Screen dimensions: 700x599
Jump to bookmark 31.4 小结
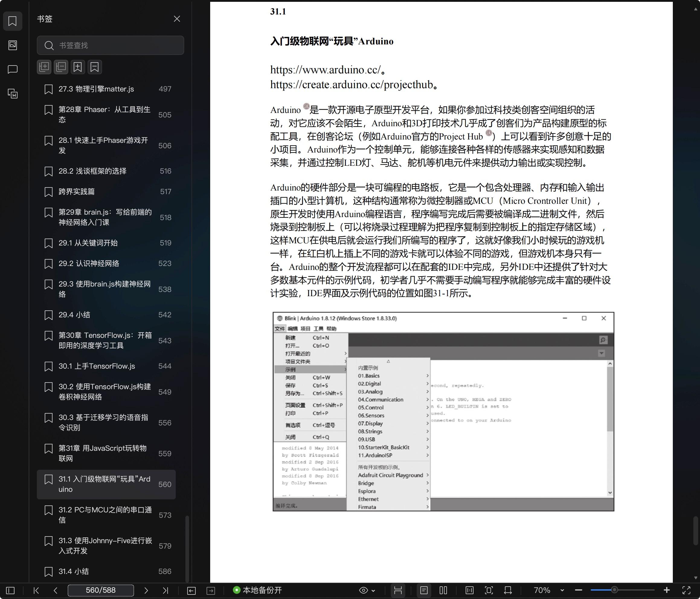[106, 572]
